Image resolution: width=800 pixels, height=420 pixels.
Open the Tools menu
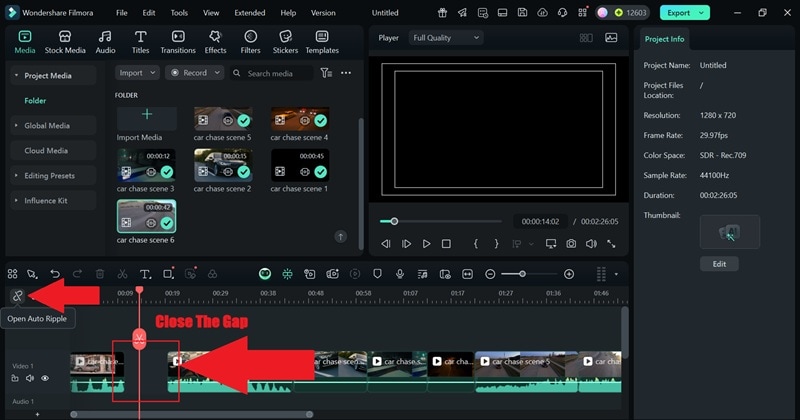(x=179, y=13)
